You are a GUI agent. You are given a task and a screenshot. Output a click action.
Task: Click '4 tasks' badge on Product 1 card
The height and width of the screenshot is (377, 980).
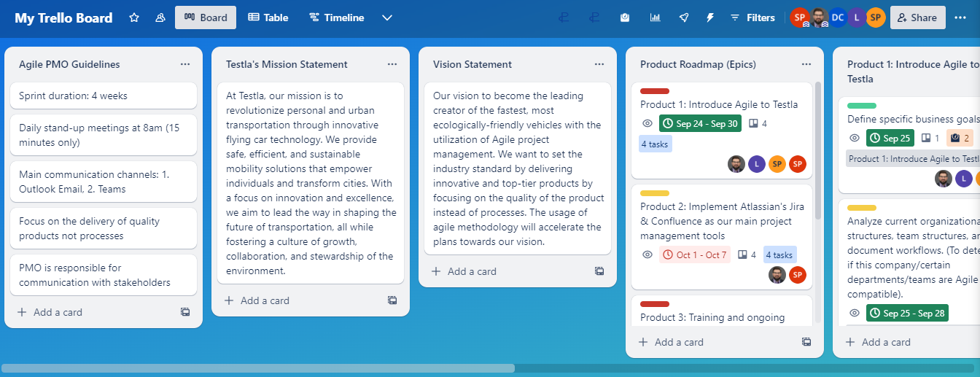pyautogui.click(x=655, y=144)
